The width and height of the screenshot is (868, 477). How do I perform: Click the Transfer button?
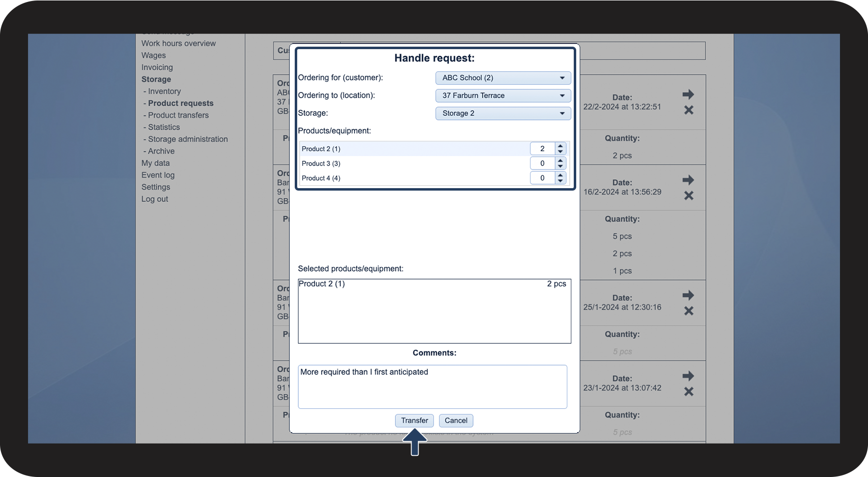(415, 421)
